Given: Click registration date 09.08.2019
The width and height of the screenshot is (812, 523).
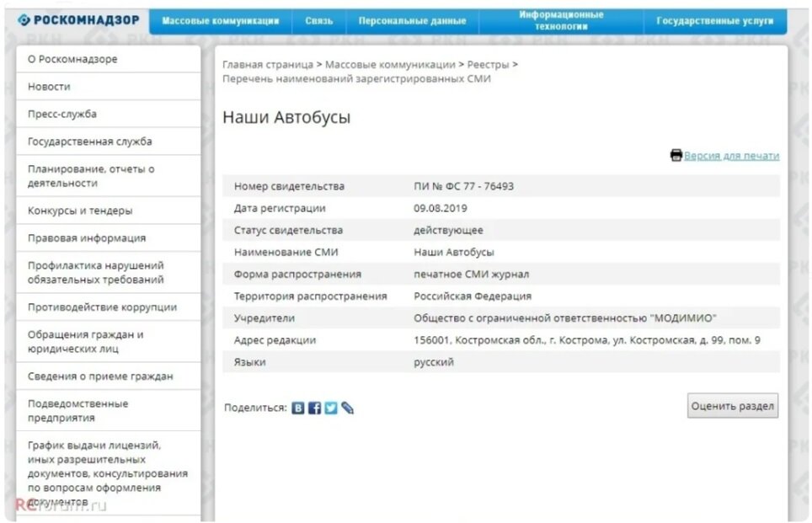Looking at the screenshot, I should [441, 208].
